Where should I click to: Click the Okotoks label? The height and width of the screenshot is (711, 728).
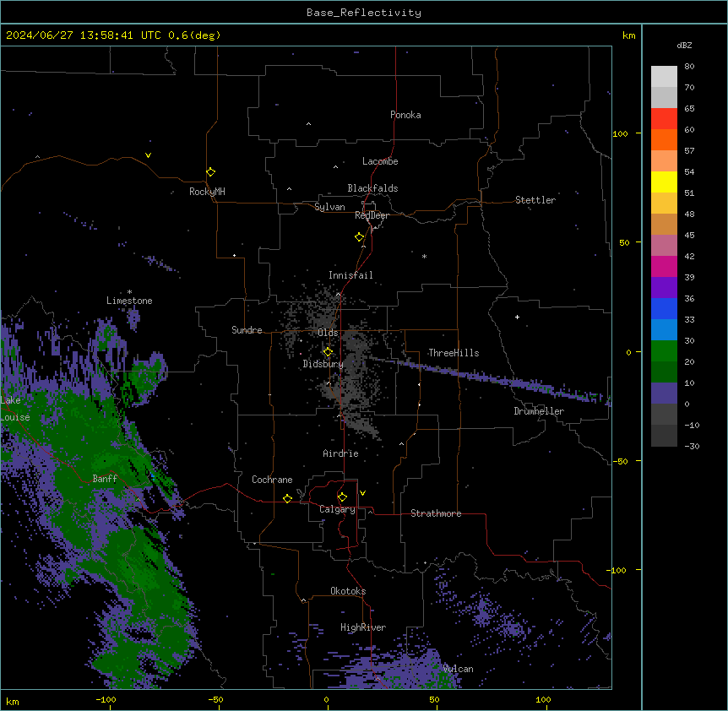click(x=348, y=591)
